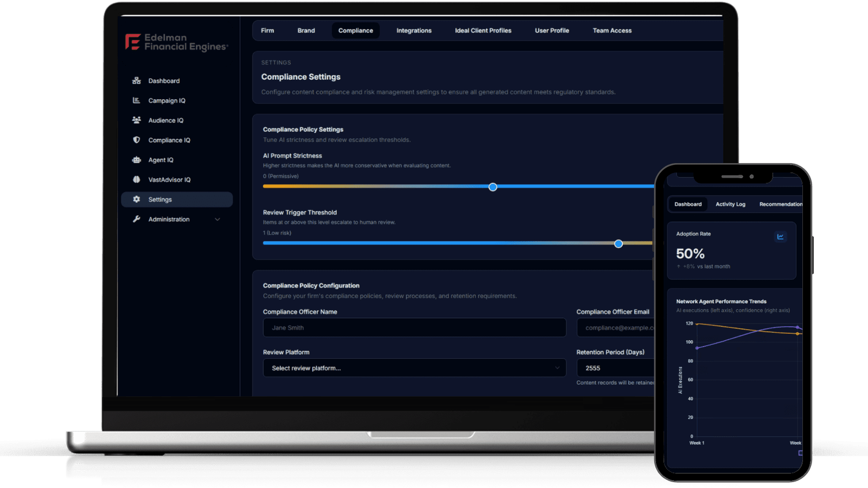Expand the Administration menu chevron

pos(218,220)
